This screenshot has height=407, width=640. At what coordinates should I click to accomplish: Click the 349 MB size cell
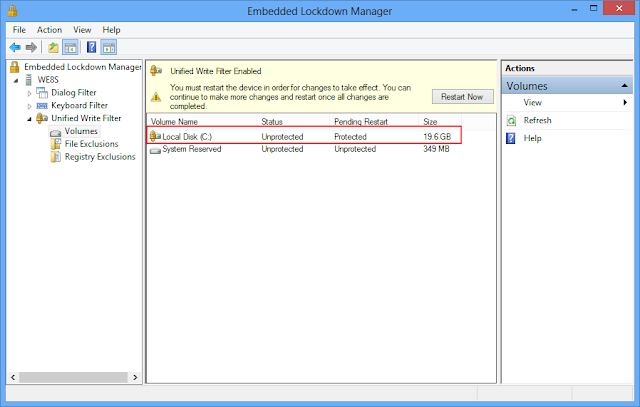coord(436,149)
